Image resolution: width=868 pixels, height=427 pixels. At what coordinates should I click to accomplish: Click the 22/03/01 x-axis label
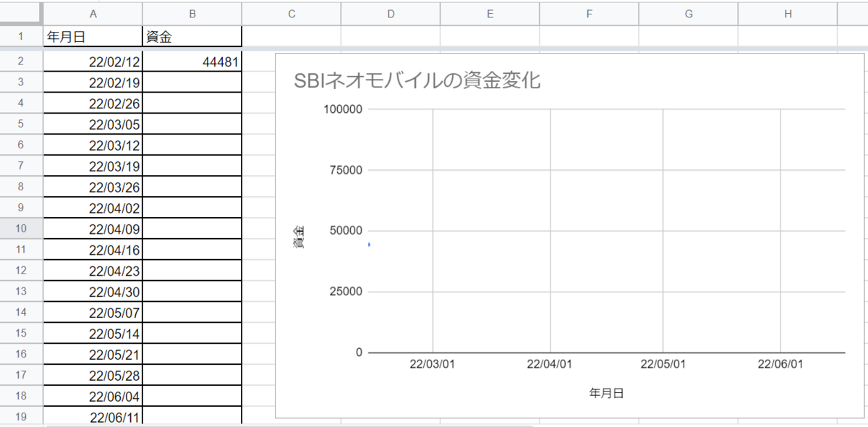point(433,365)
